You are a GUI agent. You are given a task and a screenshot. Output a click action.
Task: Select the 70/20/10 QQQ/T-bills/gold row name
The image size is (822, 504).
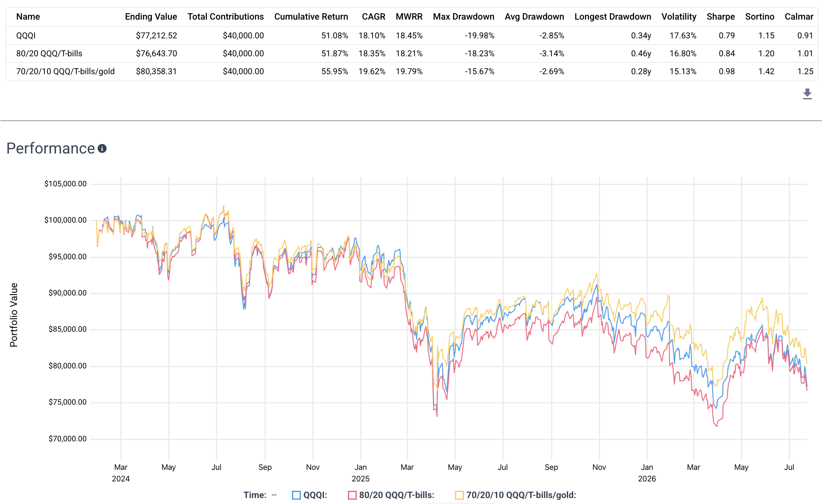pyautogui.click(x=65, y=71)
